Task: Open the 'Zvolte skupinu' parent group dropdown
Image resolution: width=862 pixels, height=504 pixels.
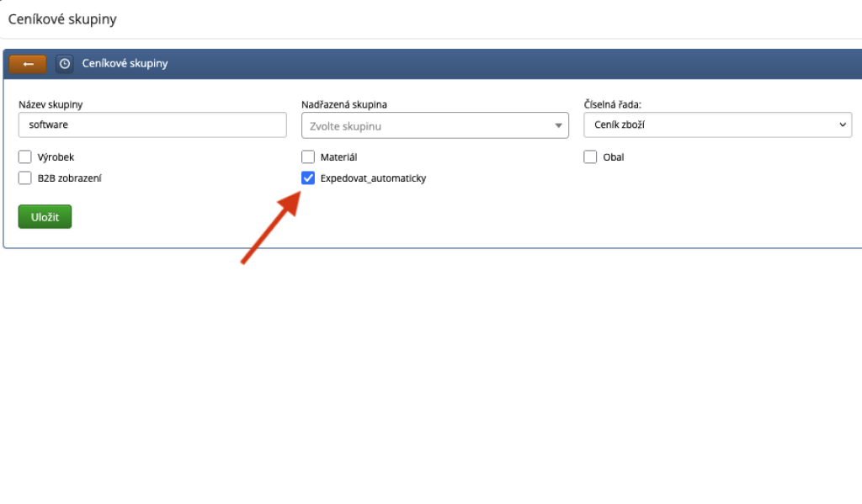Action: 425,126
